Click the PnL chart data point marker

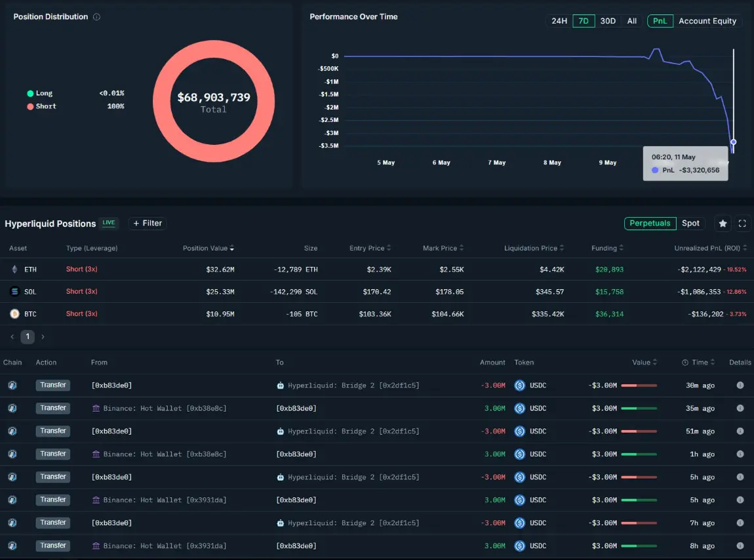(733, 142)
